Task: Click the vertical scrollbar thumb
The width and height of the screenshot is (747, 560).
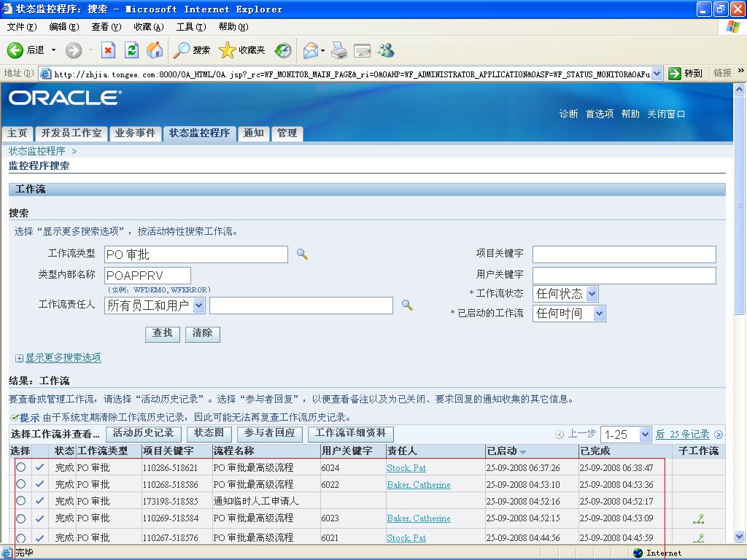Action: [740, 204]
